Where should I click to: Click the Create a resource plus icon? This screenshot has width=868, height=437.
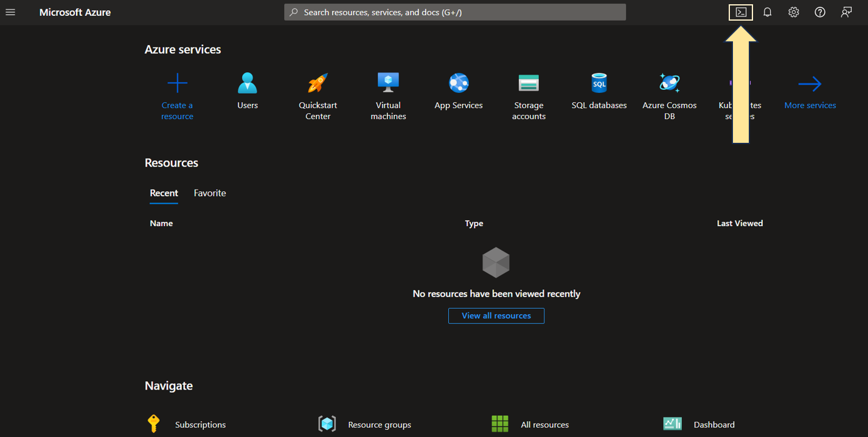pos(177,83)
